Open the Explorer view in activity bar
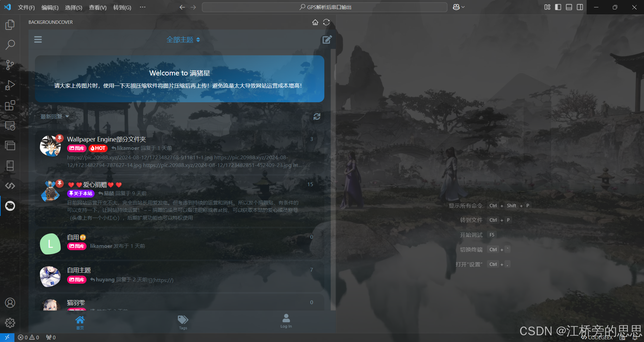This screenshot has width=644, height=342. 10,25
